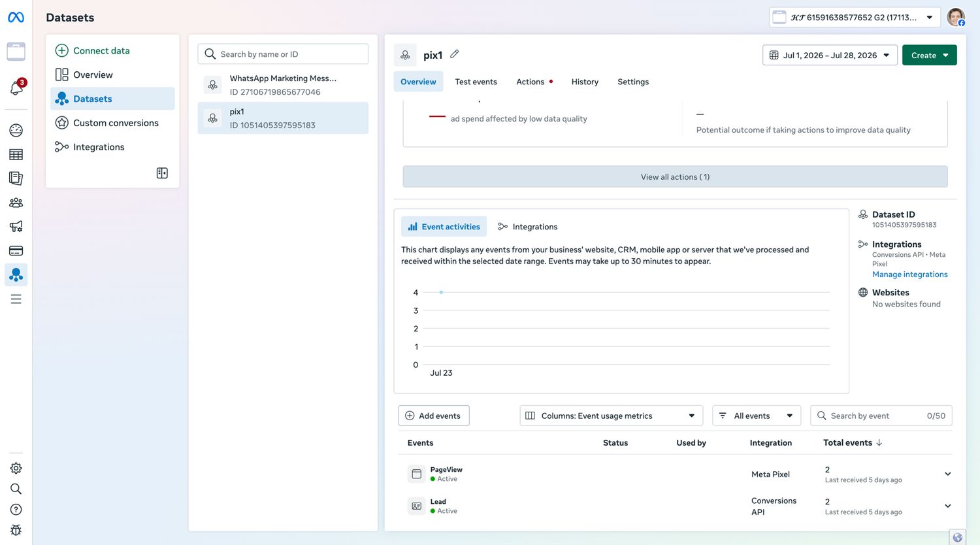Screen dimensions: 980x545
Task: Open the megaphone ads icon in left rail
Action: click(16, 227)
